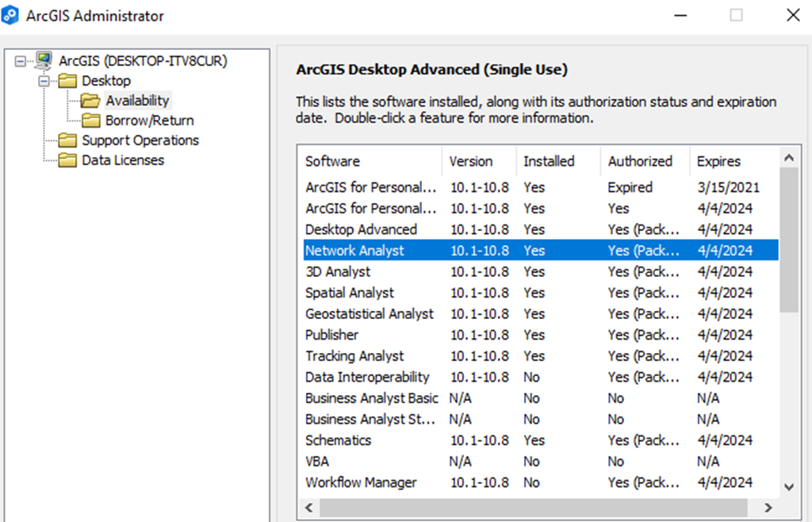
Task: Select the Desktop tree label
Action: tap(107, 81)
